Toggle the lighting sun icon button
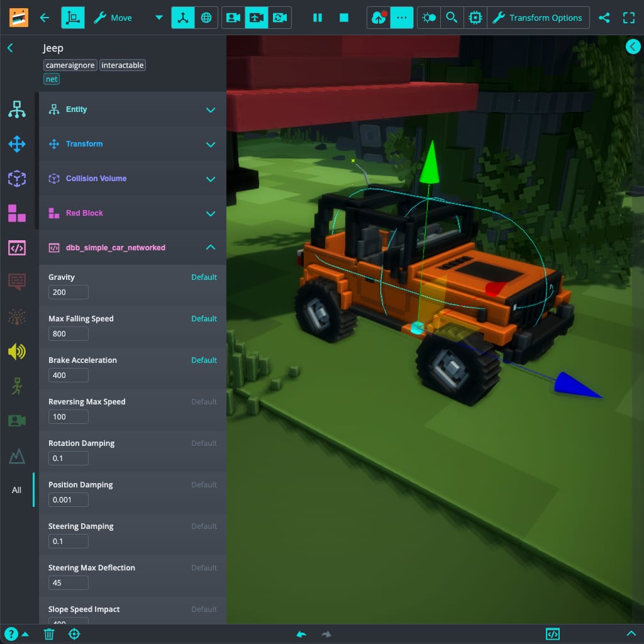Screen dimensions: 644x644 [429, 18]
